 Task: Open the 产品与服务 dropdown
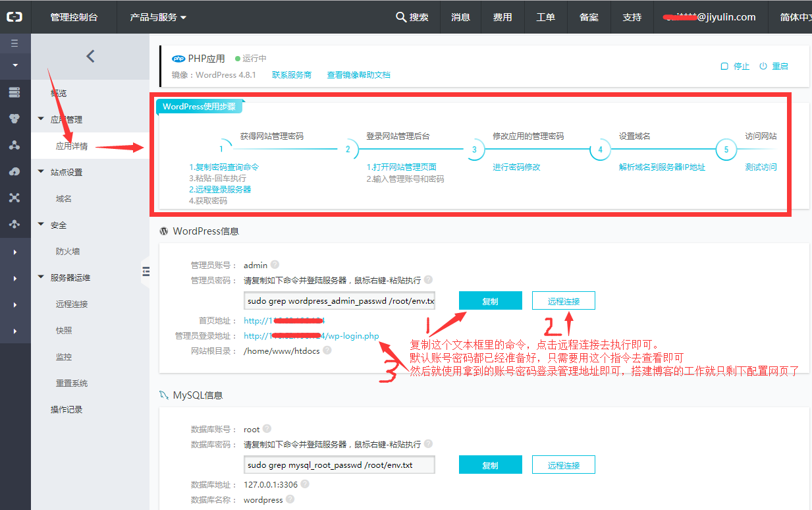click(x=158, y=17)
